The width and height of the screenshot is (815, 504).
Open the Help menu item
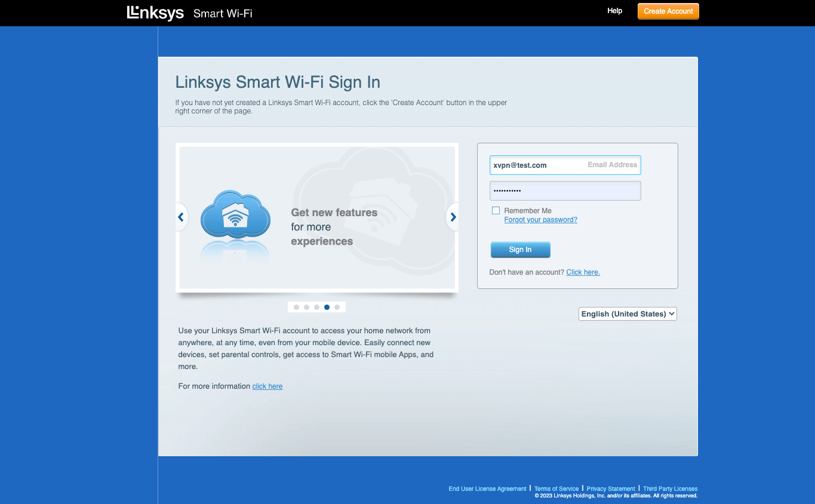point(614,11)
